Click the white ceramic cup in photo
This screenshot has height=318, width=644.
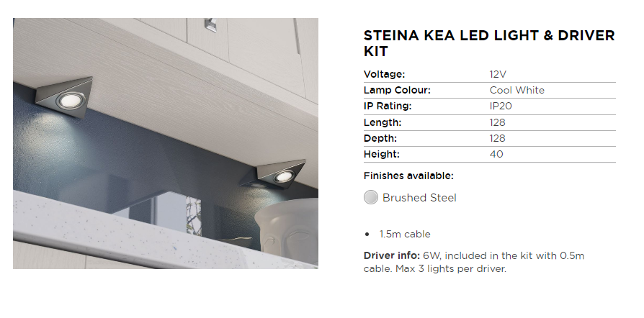(287, 230)
